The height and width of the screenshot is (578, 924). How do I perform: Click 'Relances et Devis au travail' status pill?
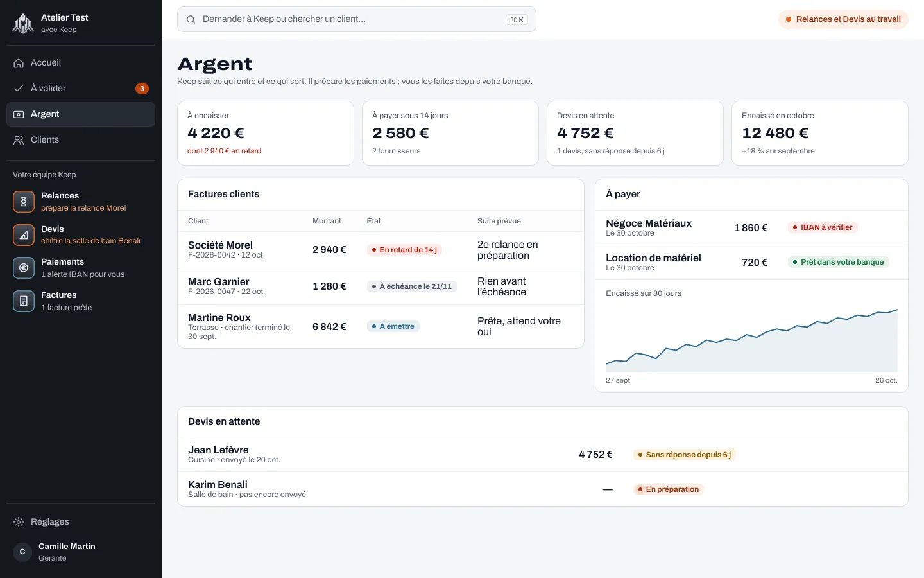[843, 19]
